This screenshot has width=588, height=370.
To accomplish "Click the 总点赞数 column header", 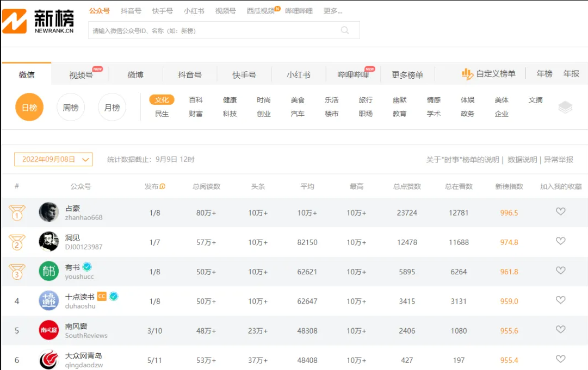I will click(407, 186).
